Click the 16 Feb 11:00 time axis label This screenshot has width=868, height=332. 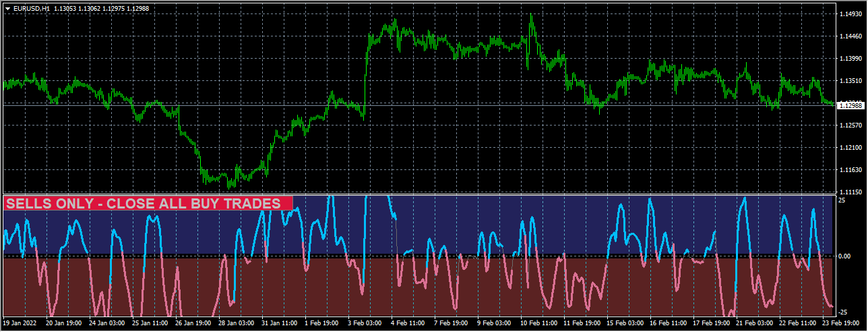[667, 323]
